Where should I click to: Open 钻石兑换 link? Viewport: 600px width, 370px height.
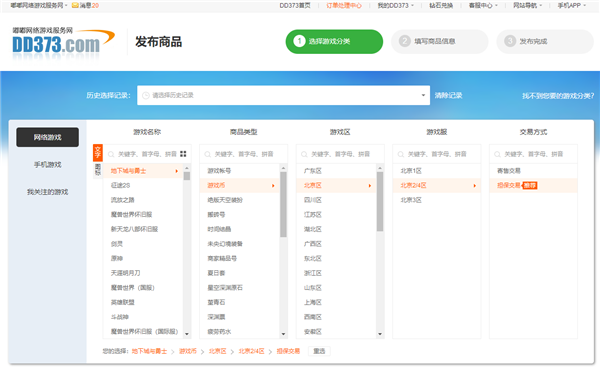(x=441, y=5)
